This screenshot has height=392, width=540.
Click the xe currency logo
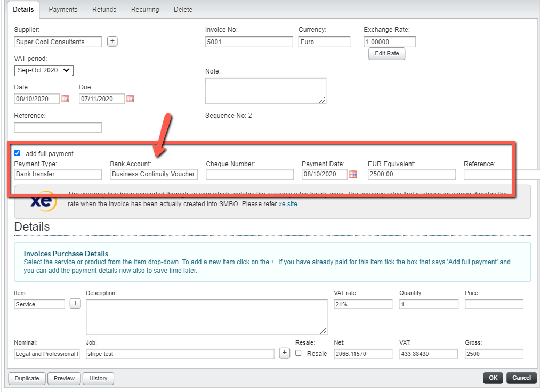42,202
